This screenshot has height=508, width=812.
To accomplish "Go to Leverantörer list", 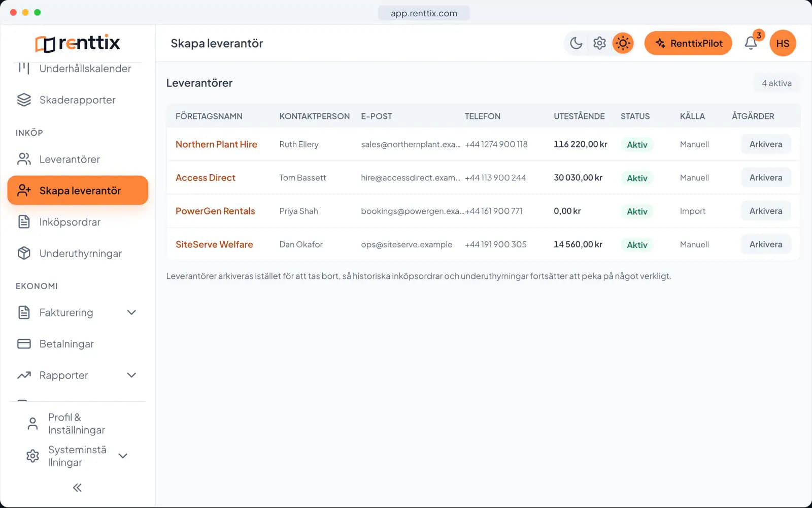I will (78, 160).
